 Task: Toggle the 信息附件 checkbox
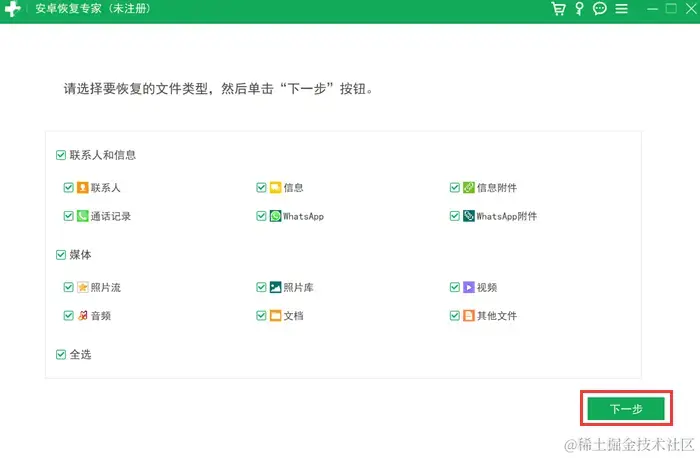coord(454,187)
